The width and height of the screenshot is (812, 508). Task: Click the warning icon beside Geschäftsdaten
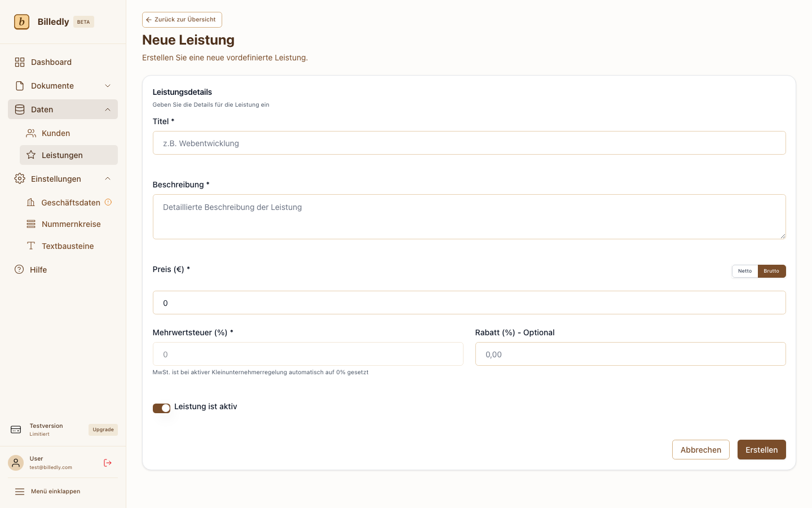[108, 202]
